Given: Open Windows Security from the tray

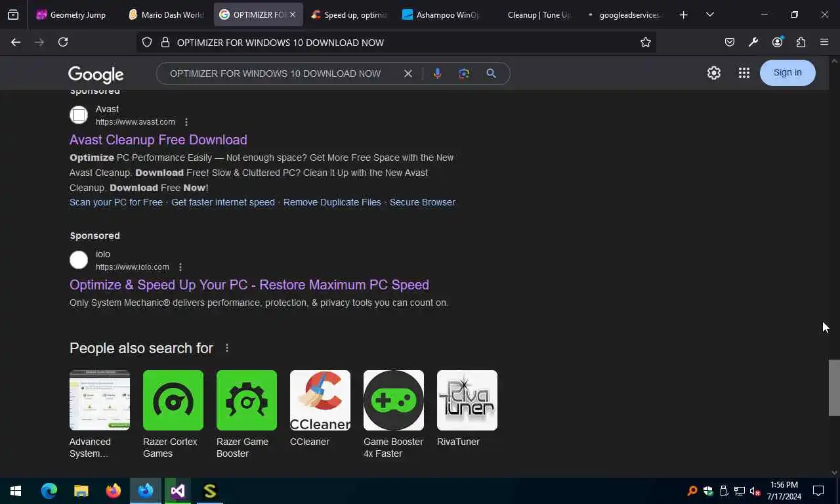Looking at the screenshot, I should (x=708, y=491).
